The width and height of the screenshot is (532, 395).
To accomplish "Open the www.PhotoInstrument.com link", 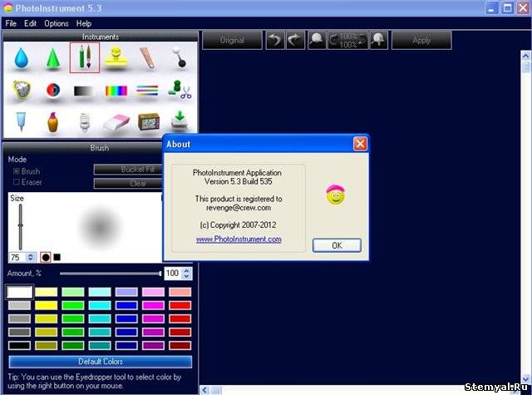I will [x=239, y=239].
